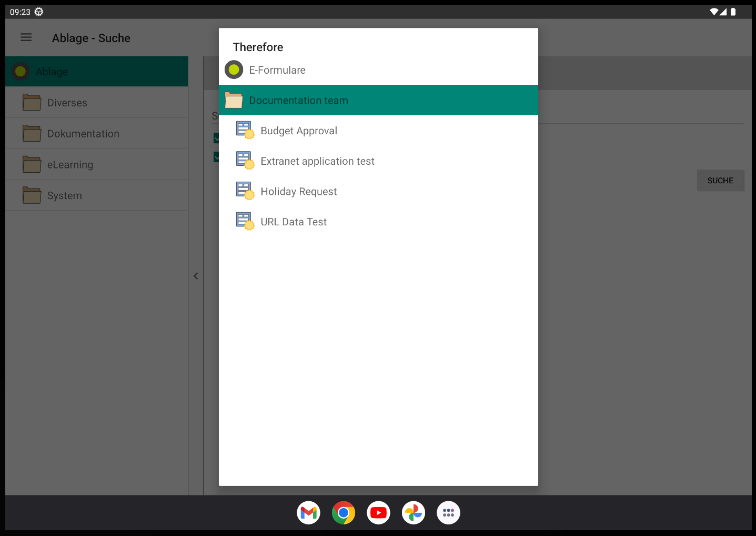
Task: Open the hamburger navigation menu
Action: click(x=26, y=37)
